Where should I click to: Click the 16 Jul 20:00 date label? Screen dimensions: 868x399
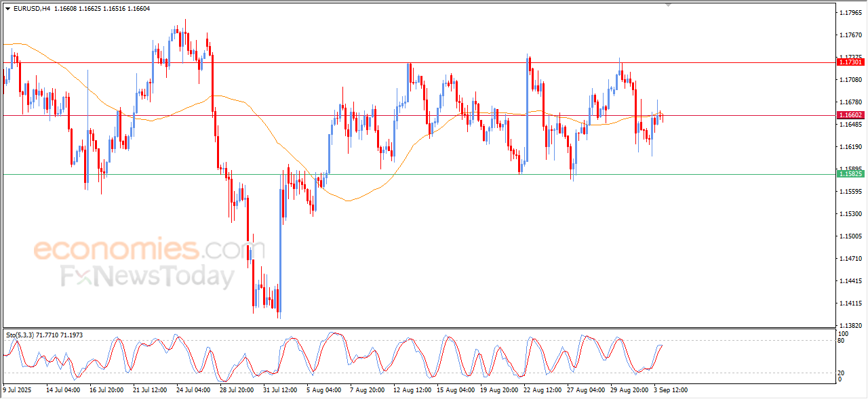pos(106,390)
